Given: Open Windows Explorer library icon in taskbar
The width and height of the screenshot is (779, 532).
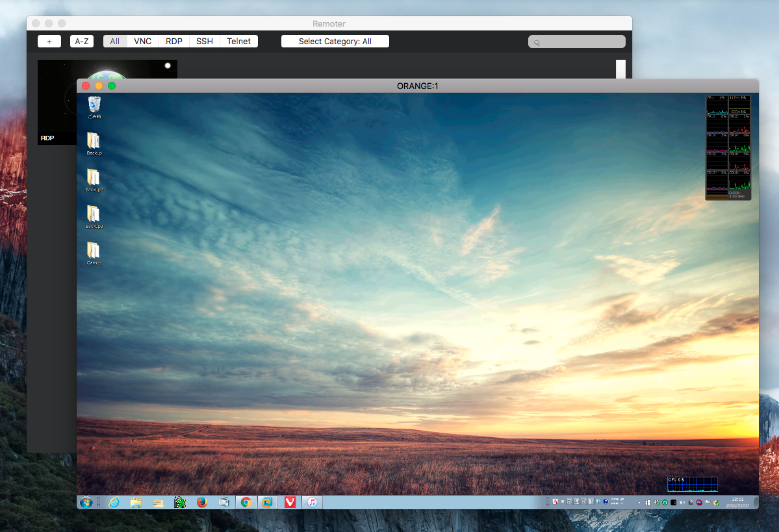Looking at the screenshot, I should (x=136, y=502).
